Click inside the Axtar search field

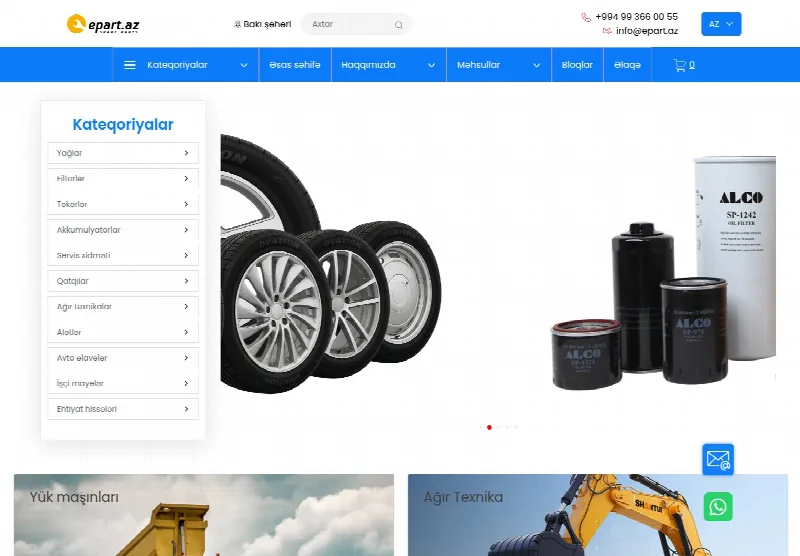(x=349, y=24)
